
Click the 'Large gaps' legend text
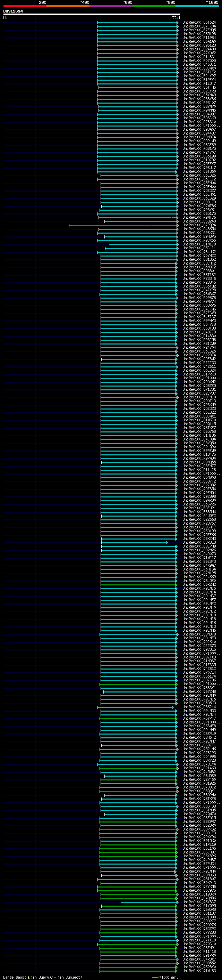[x=15, y=977]
